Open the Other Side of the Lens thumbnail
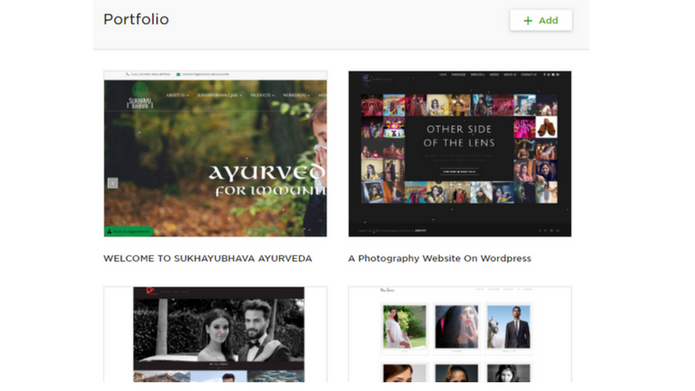This screenshot has height=391, width=695. 460,153
